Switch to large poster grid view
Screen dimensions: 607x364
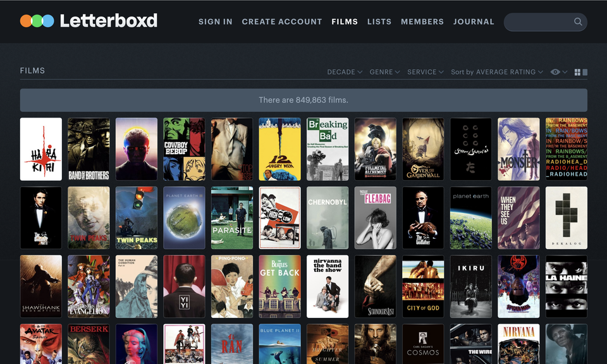tap(585, 72)
